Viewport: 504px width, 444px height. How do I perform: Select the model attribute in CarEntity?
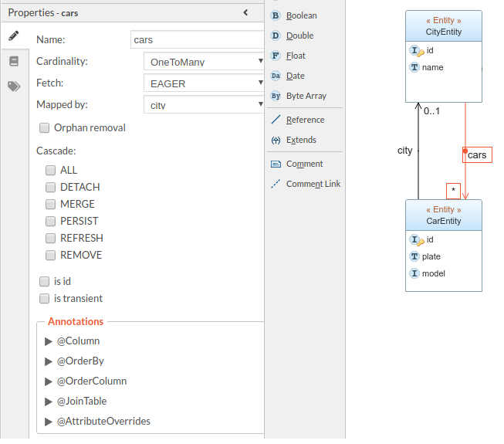pyautogui.click(x=434, y=273)
